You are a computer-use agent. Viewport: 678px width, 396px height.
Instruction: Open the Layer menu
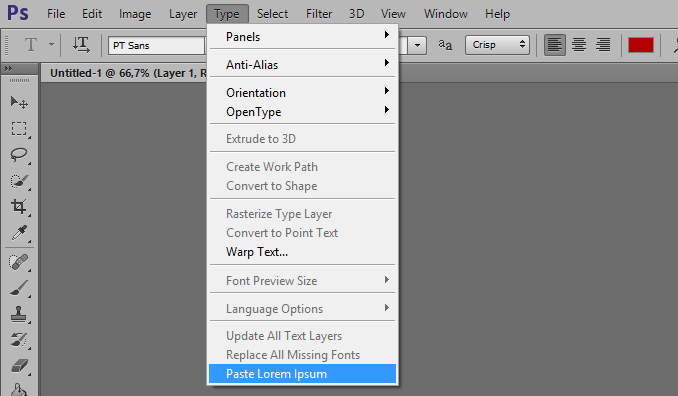pos(183,14)
